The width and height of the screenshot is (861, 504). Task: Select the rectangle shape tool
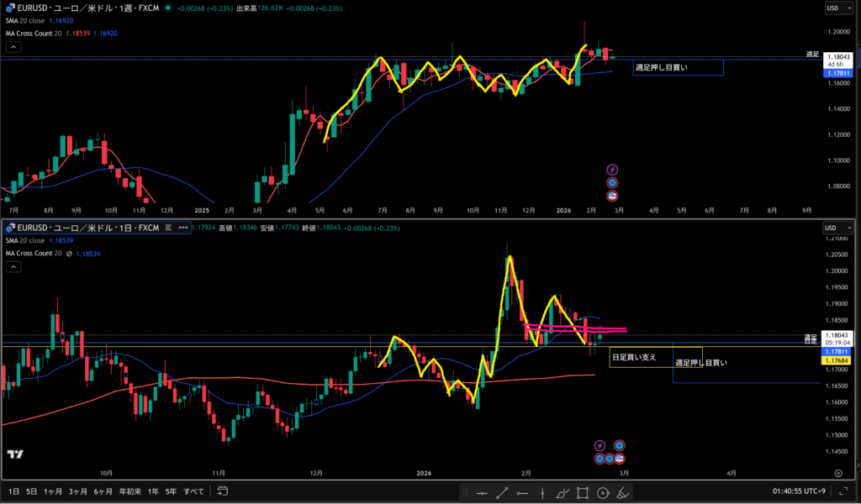[583, 491]
